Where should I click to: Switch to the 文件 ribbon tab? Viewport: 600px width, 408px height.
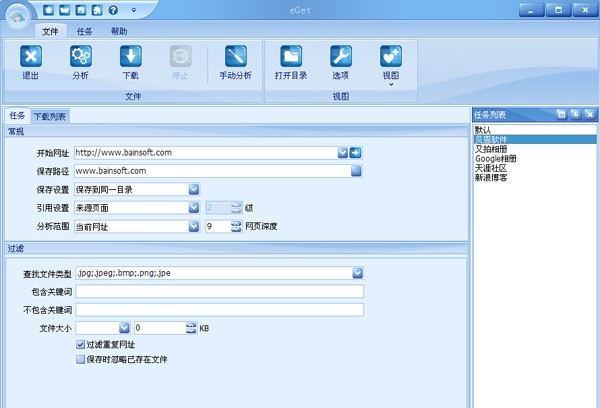pyautogui.click(x=50, y=31)
